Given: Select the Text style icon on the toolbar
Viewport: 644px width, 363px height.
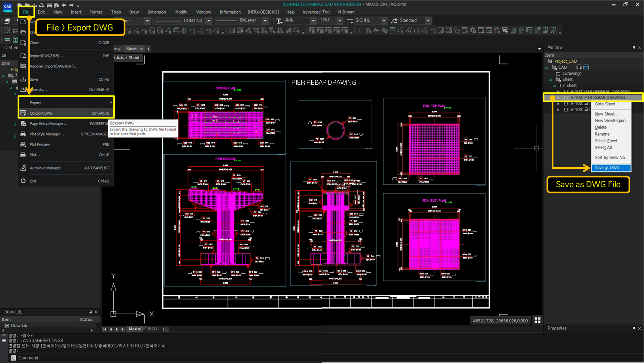Looking at the screenshot, I should pos(279,20).
